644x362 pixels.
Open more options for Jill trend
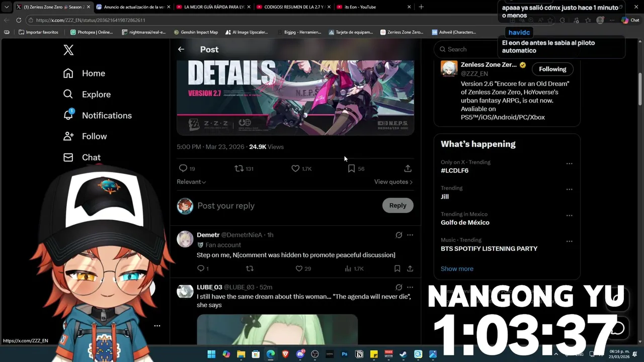(x=569, y=190)
